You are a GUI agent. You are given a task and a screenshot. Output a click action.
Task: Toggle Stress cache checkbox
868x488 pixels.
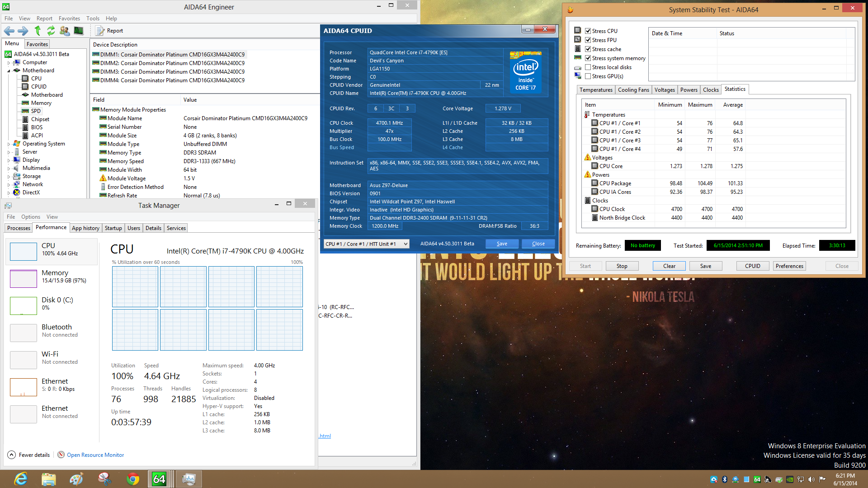[588, 49]
